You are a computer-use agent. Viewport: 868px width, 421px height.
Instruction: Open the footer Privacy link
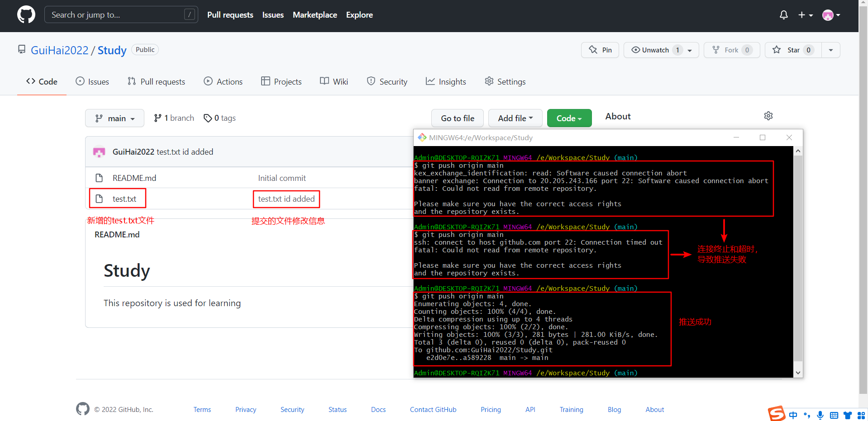pyautogui.click(x=246, y=410)
